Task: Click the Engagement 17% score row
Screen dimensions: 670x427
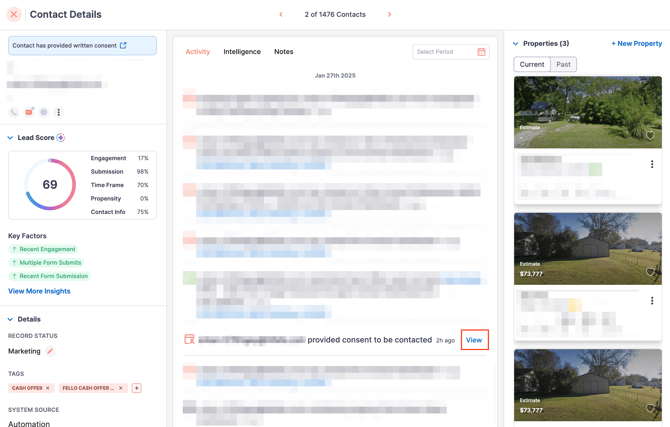Action: click(x=120, y=158)
